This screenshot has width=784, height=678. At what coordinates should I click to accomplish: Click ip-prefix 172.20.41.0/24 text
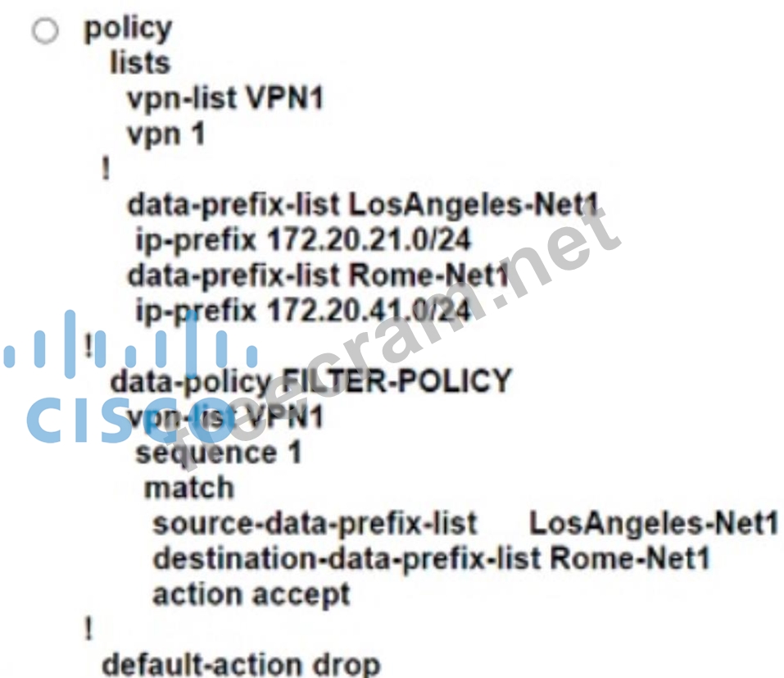click(x=303, y=312)
